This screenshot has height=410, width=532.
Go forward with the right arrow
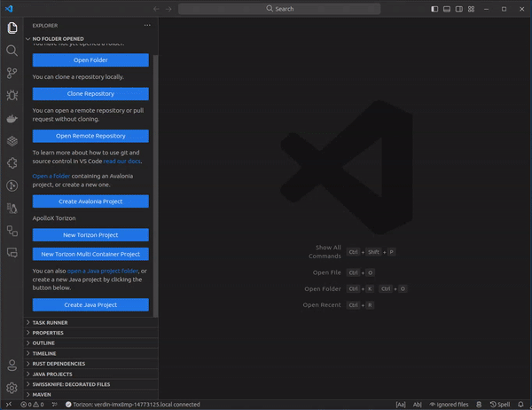(x=168, y=9)
